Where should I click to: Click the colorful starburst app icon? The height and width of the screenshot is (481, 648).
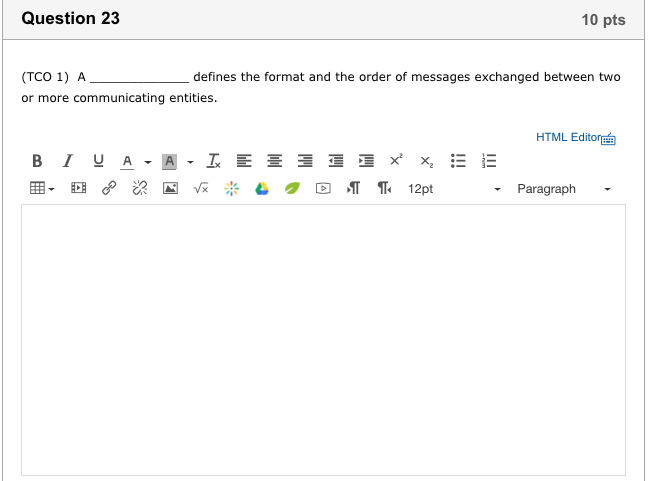[x=231, y=188]
